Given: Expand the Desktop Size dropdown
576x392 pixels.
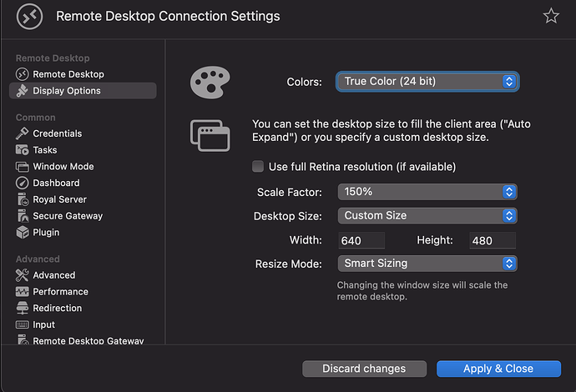Looking at the screenshot, I should click(427, 215).
